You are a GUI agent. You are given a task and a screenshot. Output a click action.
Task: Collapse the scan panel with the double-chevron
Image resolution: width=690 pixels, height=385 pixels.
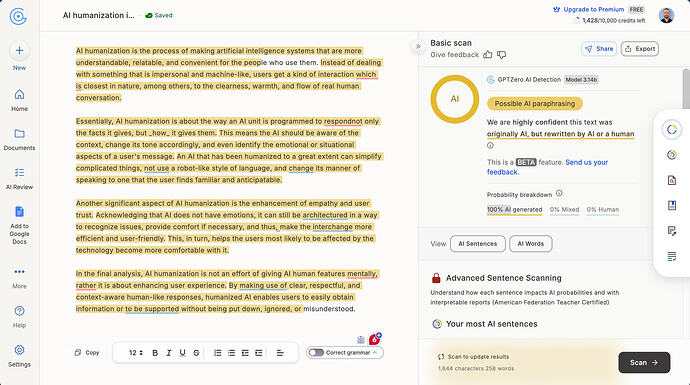point(418,46)
